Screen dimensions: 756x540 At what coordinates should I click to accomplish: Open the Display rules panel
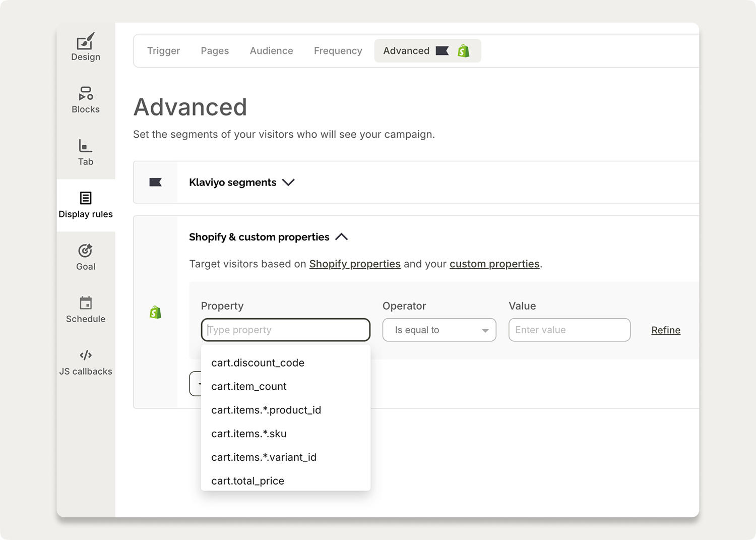click(x=86, y=206)
